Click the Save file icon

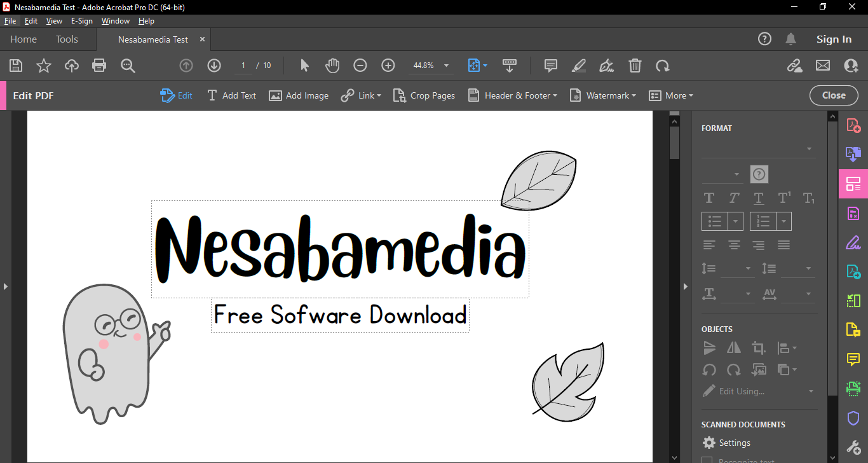coord(16,66)
